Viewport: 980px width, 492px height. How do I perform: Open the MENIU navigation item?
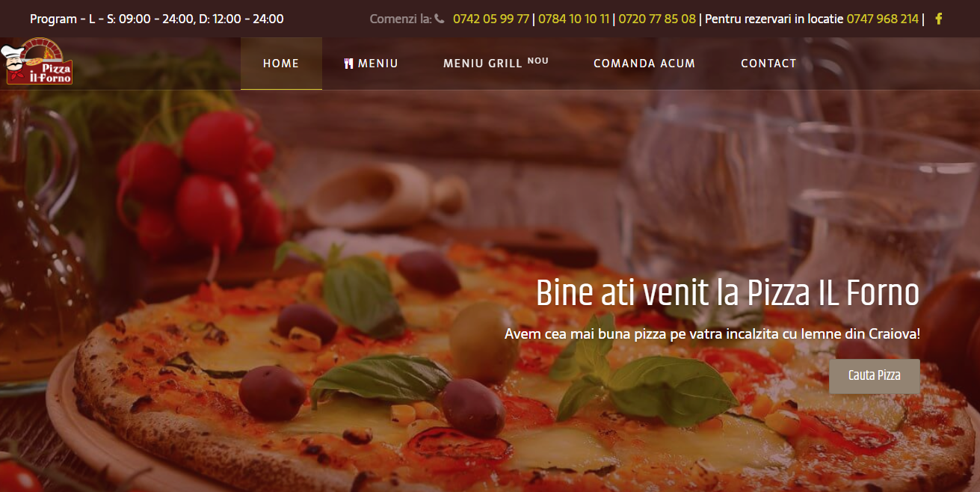(x=371, y=64)
